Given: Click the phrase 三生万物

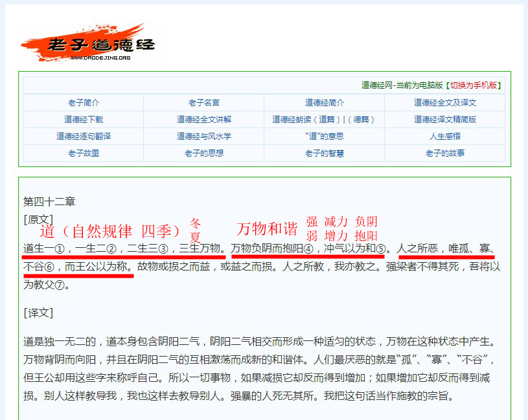Looking at the screenshot, I should click(x=200, y=249).
